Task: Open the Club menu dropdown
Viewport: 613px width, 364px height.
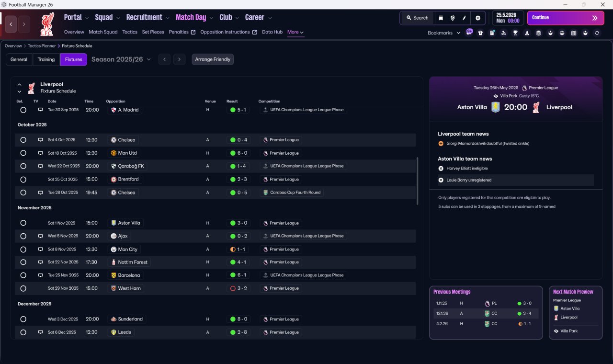Action: (x=229, y=17)
